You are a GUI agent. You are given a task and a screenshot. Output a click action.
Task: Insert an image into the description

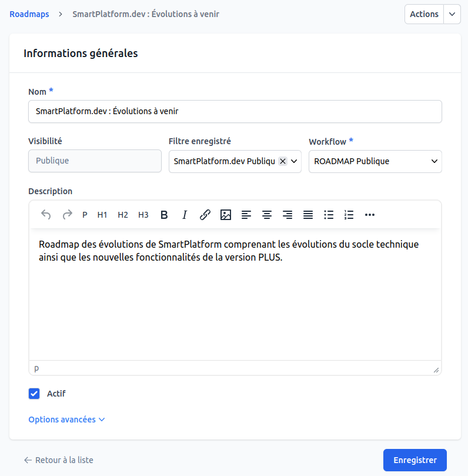pos(226,215)
